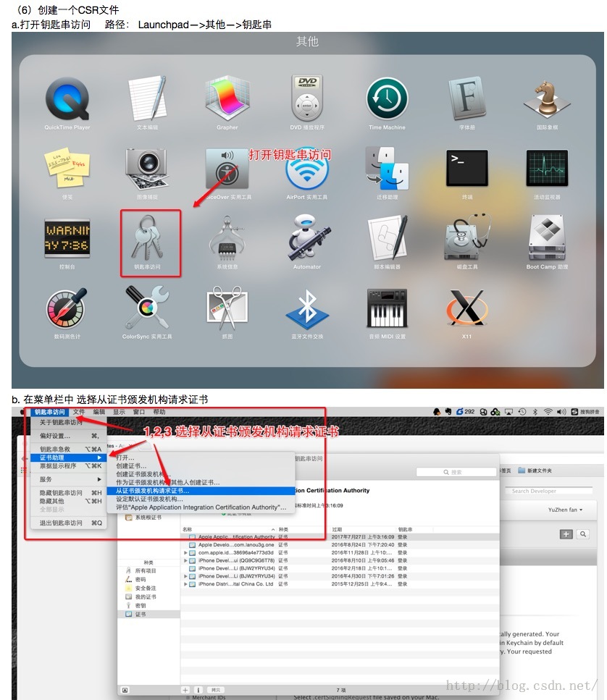This screenshot has height=700, width=607.
Task: Open Stickies (便笺) app
Action: tap(67, 168)
